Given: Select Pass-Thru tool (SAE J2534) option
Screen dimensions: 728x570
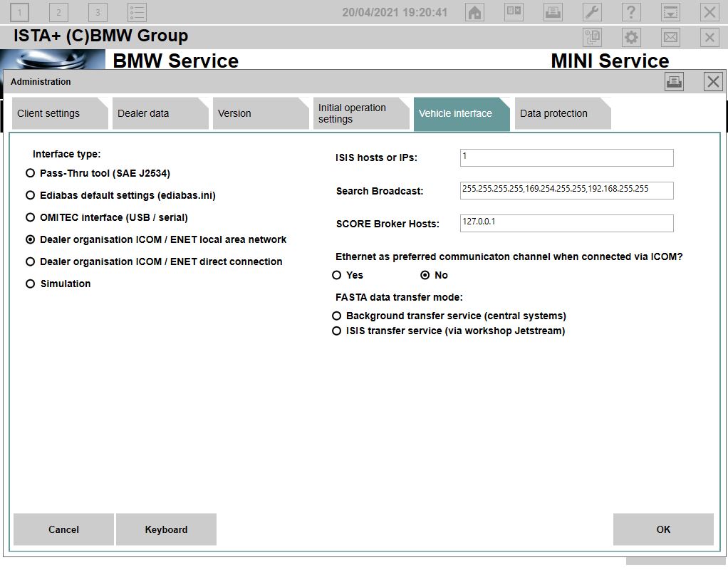Looking at the screenshot, I should [x=98, y=173].
